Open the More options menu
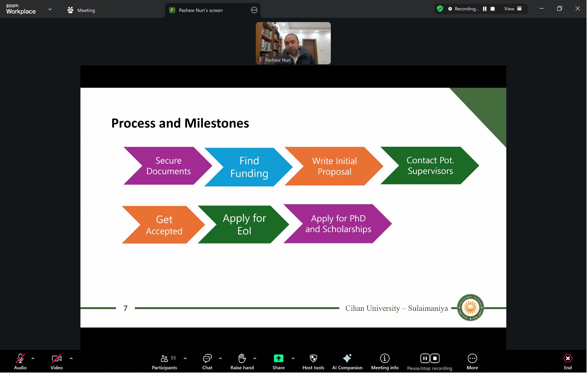Screen dimensions: 588x373 click(x=472, y=362)
